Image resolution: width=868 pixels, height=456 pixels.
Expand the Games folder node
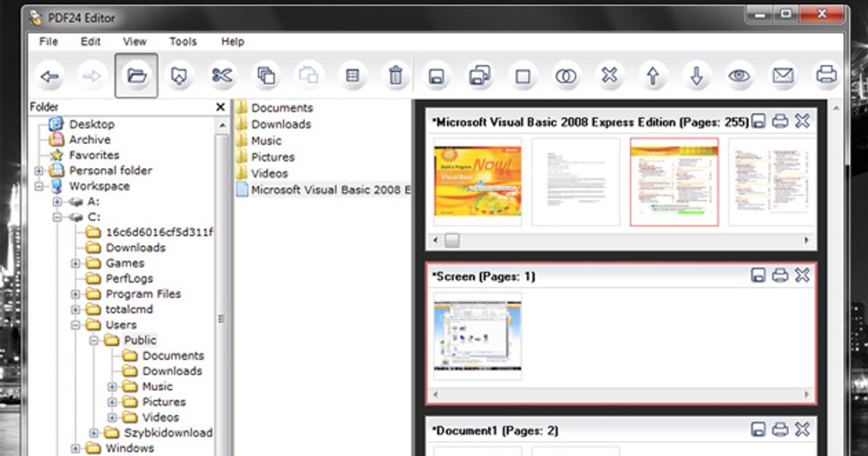click(75, 263)
